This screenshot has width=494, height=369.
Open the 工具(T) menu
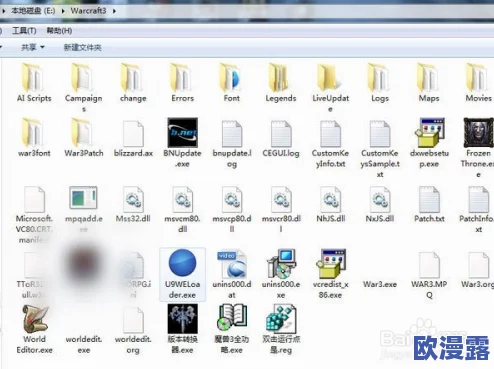click(x=24, y=31)
